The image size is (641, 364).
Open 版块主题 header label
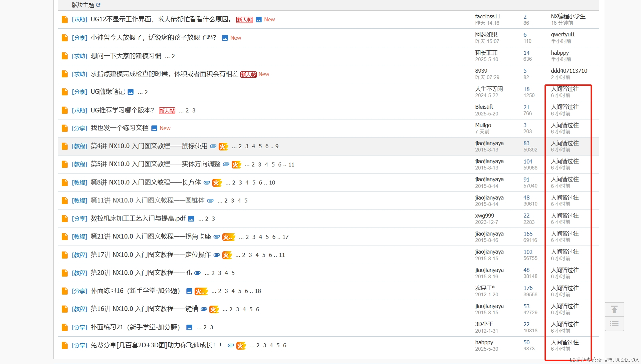83,5
